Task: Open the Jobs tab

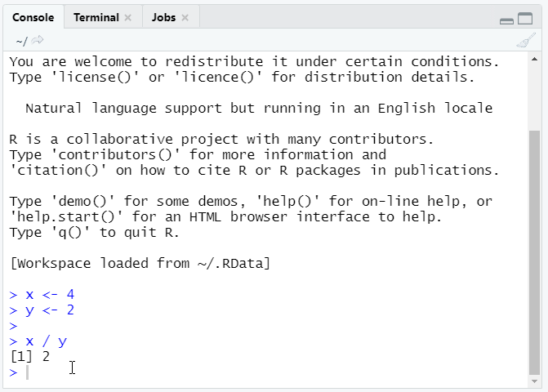Action: tap(163, 18)
